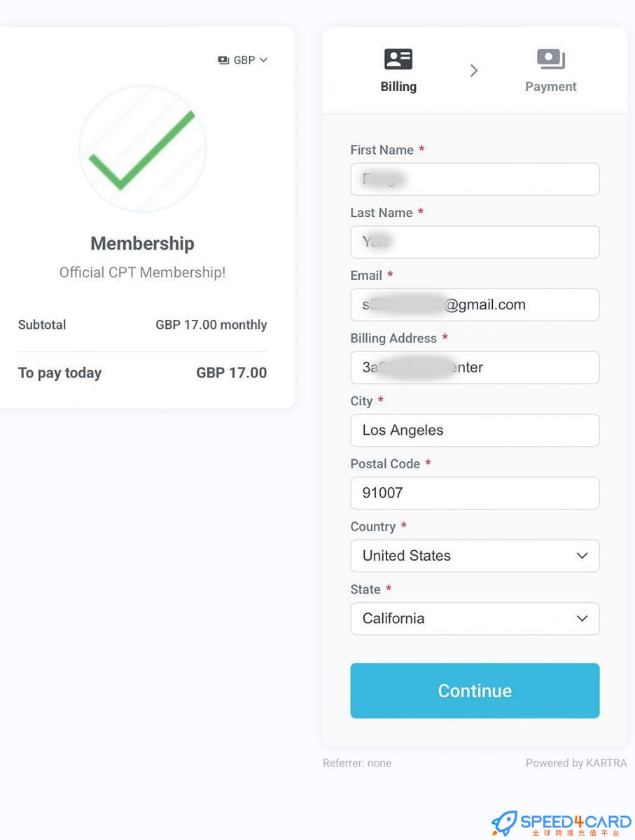This screenshot has width=635, height=840.
Task: Expand the Country dropdown showing United States
Action: [x=475, y=556]
